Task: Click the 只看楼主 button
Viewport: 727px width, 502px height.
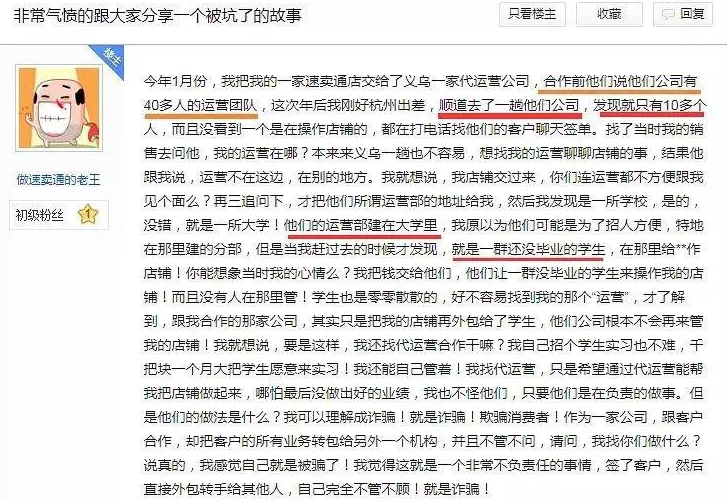Action: tap(531, 15)
